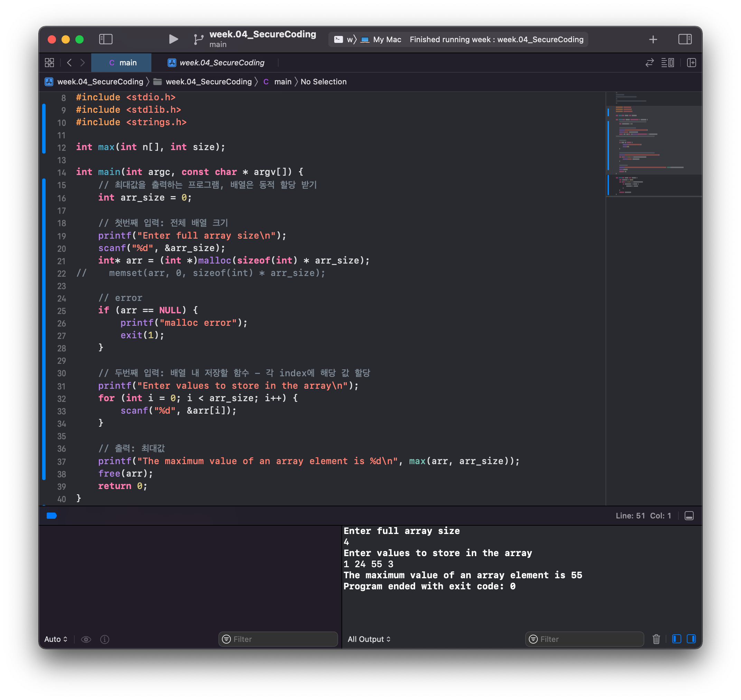Open the All Output dropdown

click(x=368, y=639)
